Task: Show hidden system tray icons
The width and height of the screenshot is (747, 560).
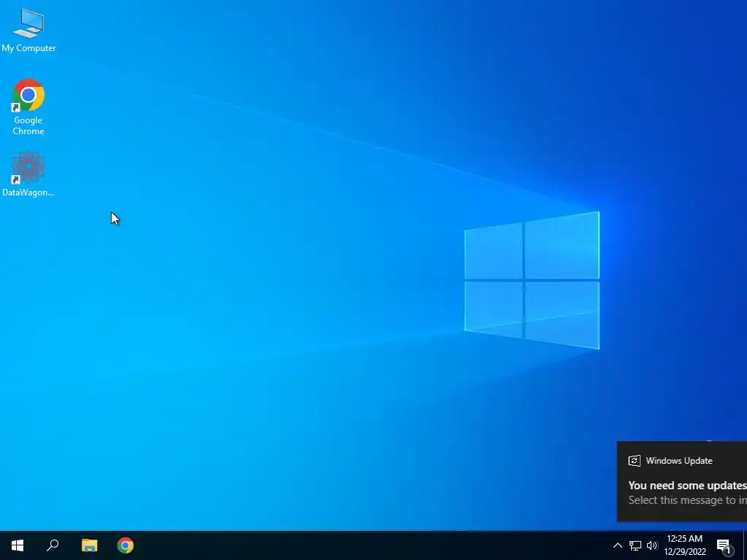Action: (617, 545)
